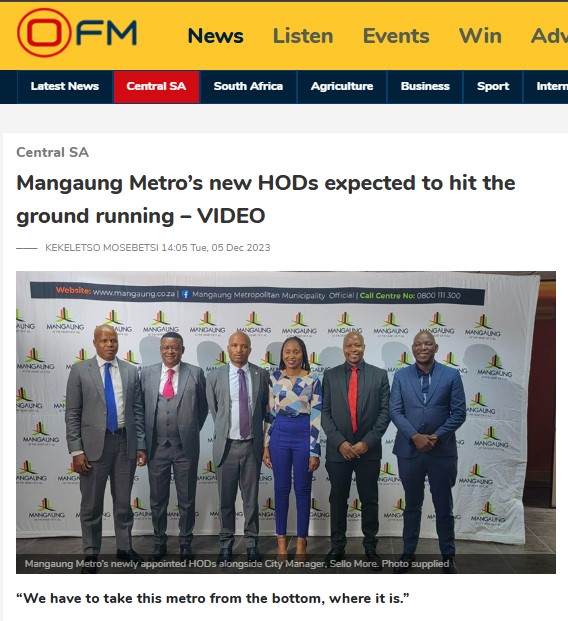Open the News main menu
The height and width of the screenshot is (621, 568).
[x=215, y=36]
